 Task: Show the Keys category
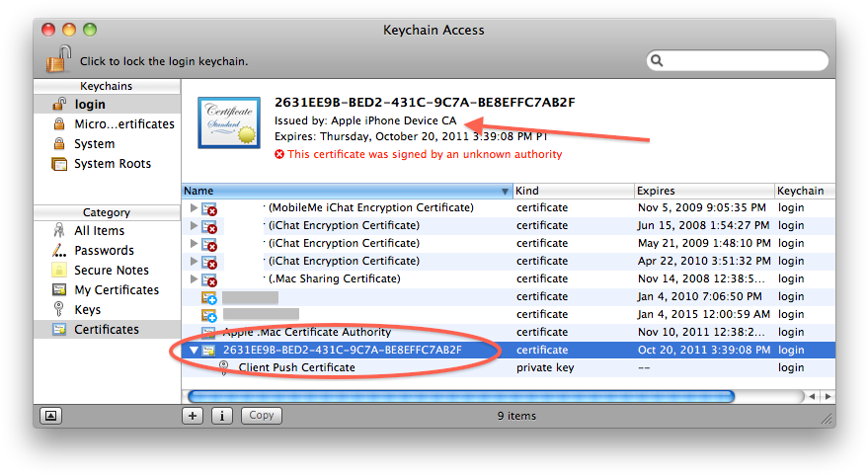coord(107,310)
